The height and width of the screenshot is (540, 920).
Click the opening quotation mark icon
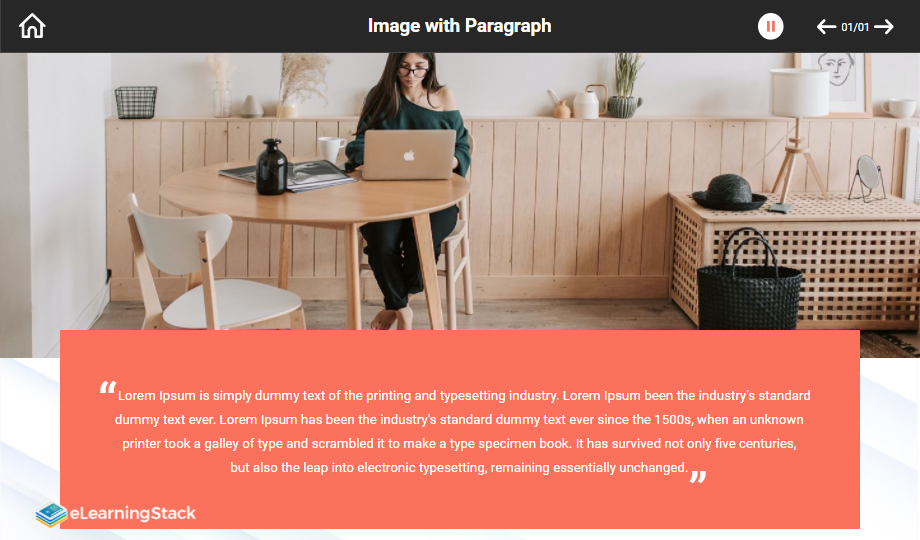[107, 387]
